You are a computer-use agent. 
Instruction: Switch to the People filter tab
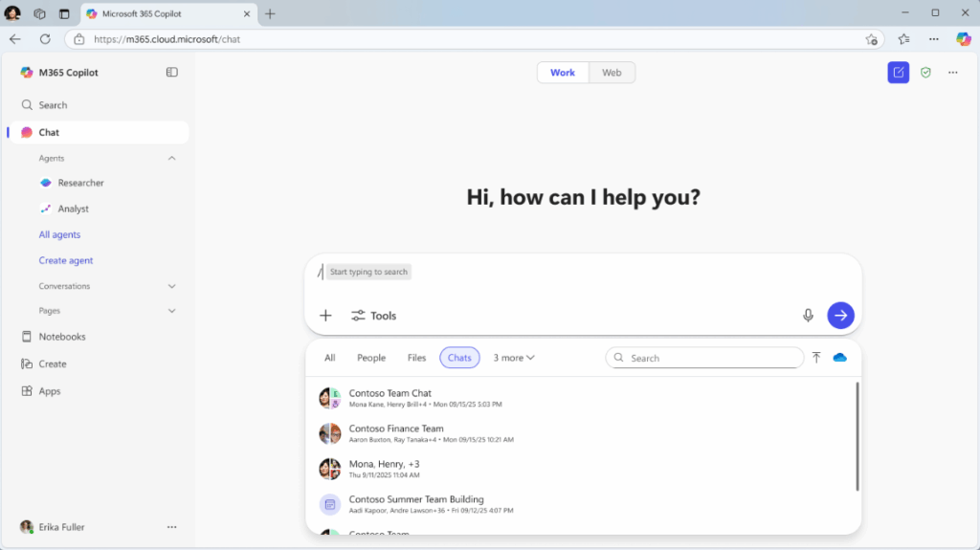(x=371, y=358)
